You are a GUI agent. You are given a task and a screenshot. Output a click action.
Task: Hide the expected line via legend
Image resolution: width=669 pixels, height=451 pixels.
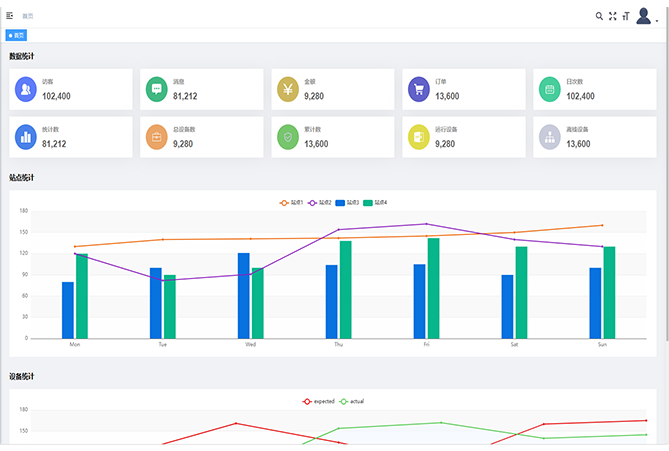318,401
